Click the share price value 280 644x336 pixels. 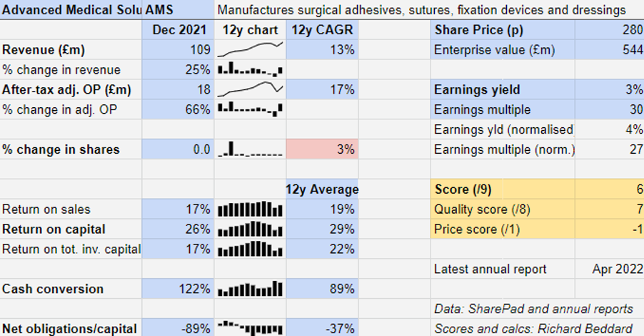610,29
